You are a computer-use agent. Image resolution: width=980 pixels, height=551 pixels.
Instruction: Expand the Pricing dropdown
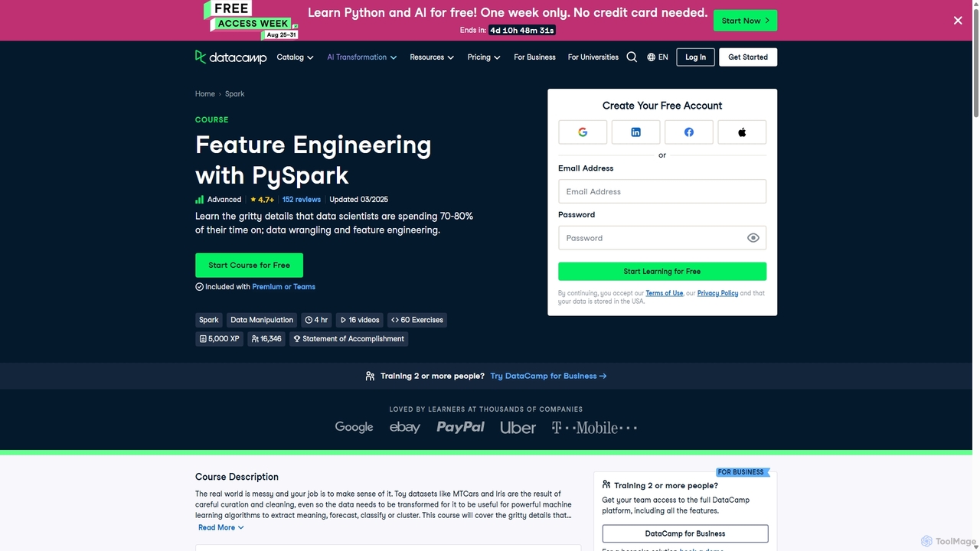[484, 57]
